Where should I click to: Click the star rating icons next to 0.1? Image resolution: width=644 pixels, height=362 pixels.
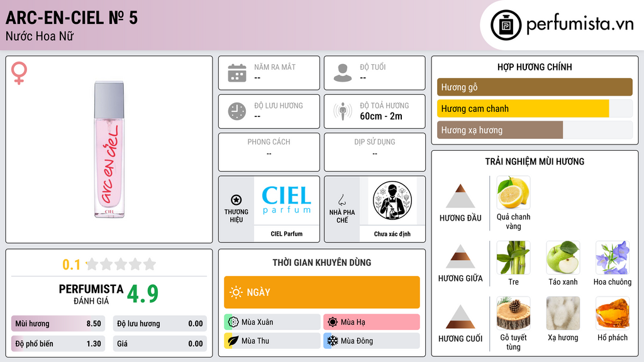click(121, 264)
